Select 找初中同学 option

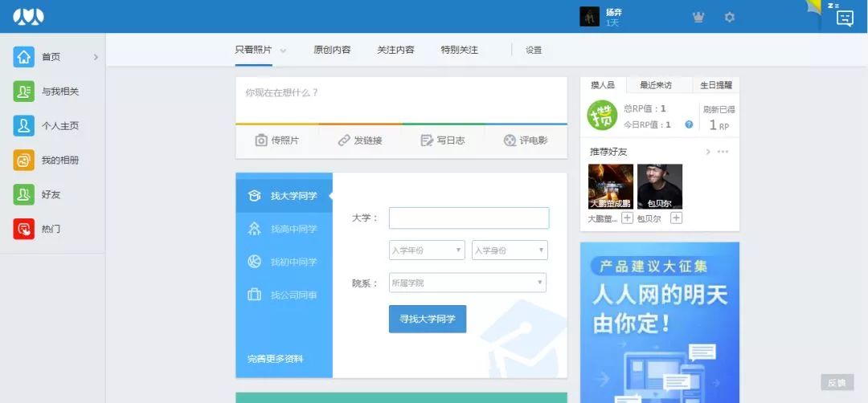coord(284,262)
